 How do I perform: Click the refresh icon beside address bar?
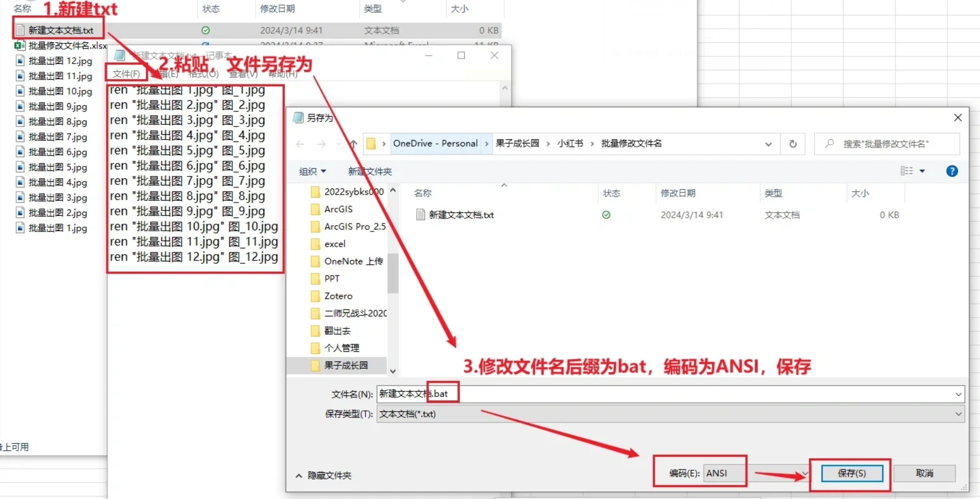coord(793,144)
